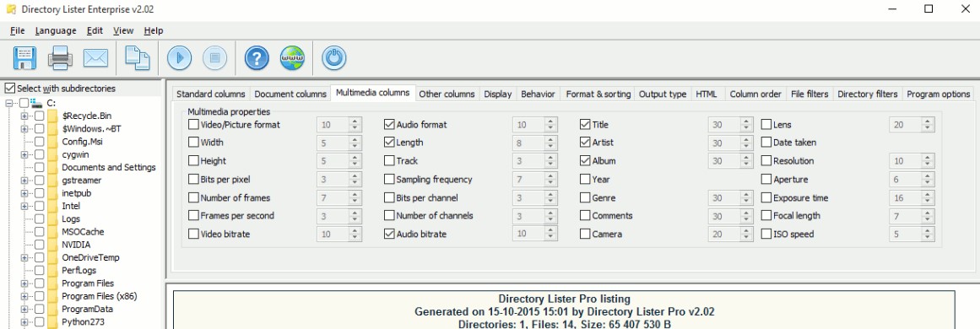Click the Directory Lister title bar app icon
Image resolution: width=980 pixels, height=329 pixels.
click(x=11, y=9)
